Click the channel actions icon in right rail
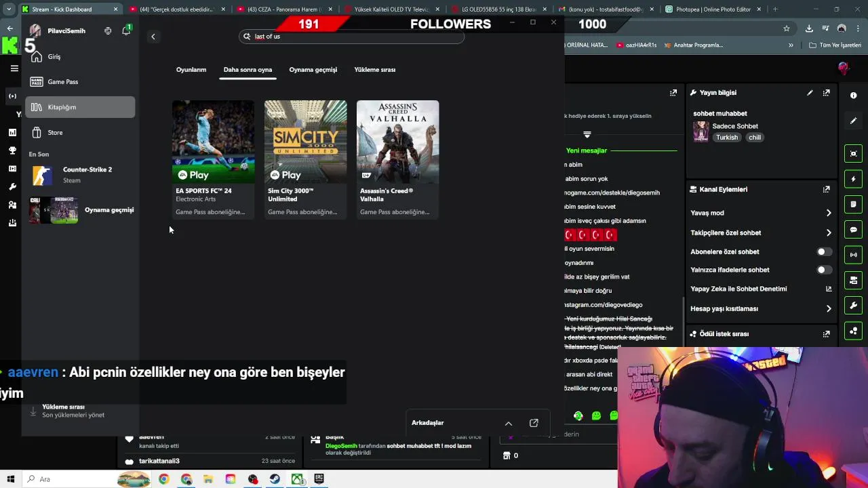This screenshot has width=868, height=488. point(854,280)
